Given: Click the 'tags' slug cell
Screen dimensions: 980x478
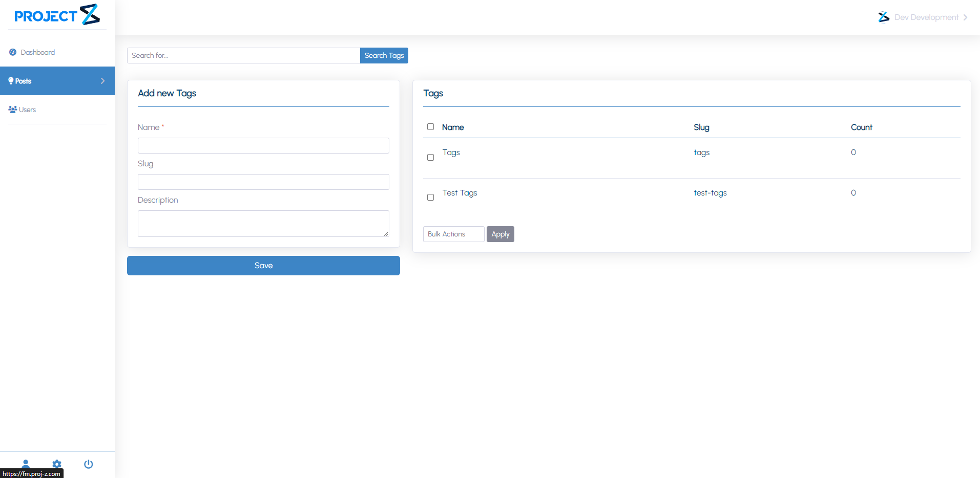Looking at the screenshot, I should point(701,153).
